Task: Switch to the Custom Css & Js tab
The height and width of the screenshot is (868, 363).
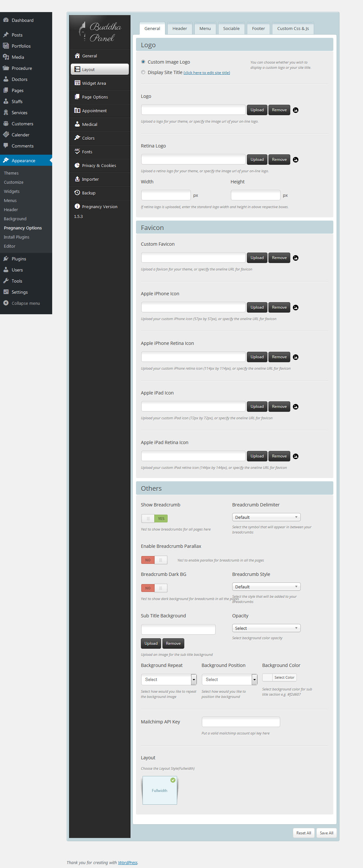Action: [x=293, y=28]
